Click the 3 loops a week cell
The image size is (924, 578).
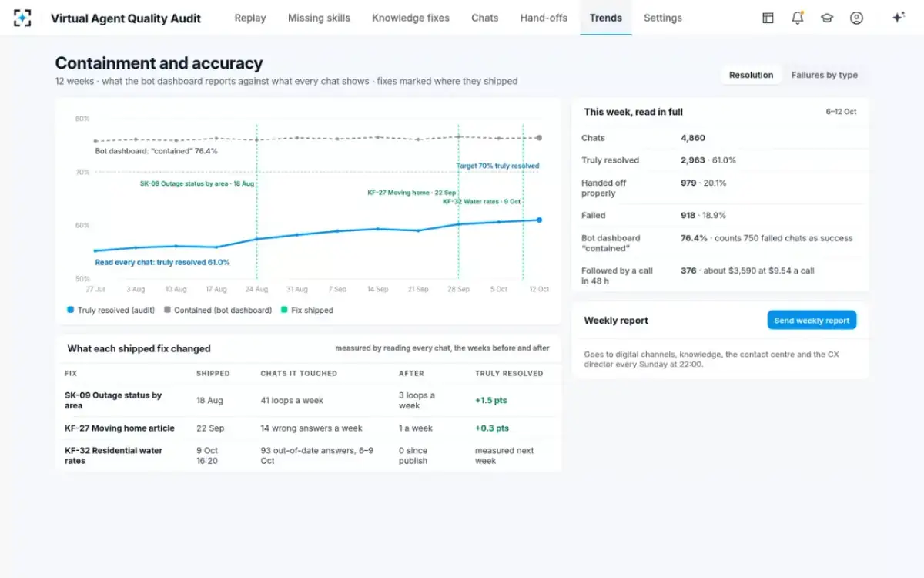click(x=417, y=400)
